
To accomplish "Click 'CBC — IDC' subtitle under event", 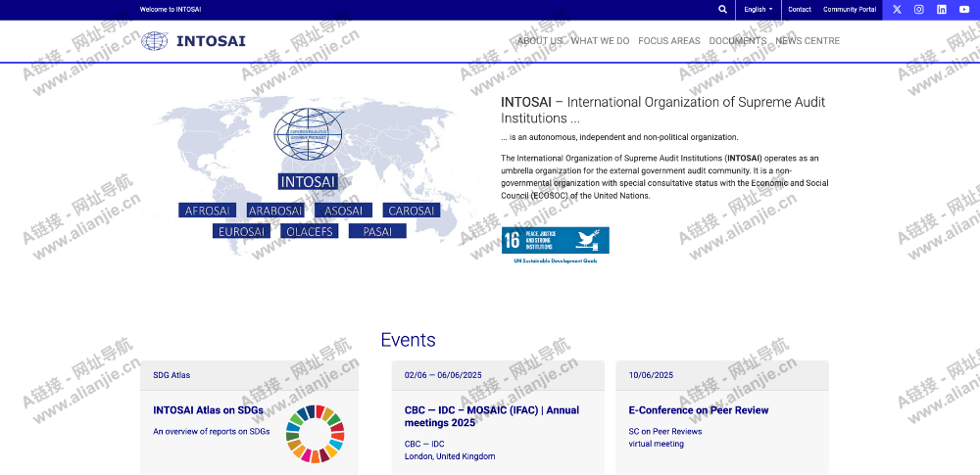I will click(424, 444).
